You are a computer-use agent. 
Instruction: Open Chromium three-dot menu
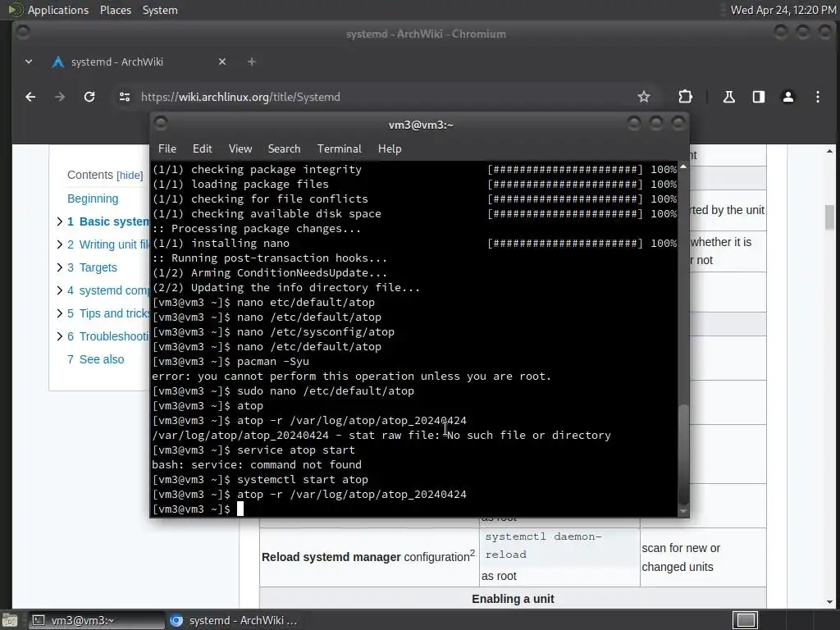[818, 97]
